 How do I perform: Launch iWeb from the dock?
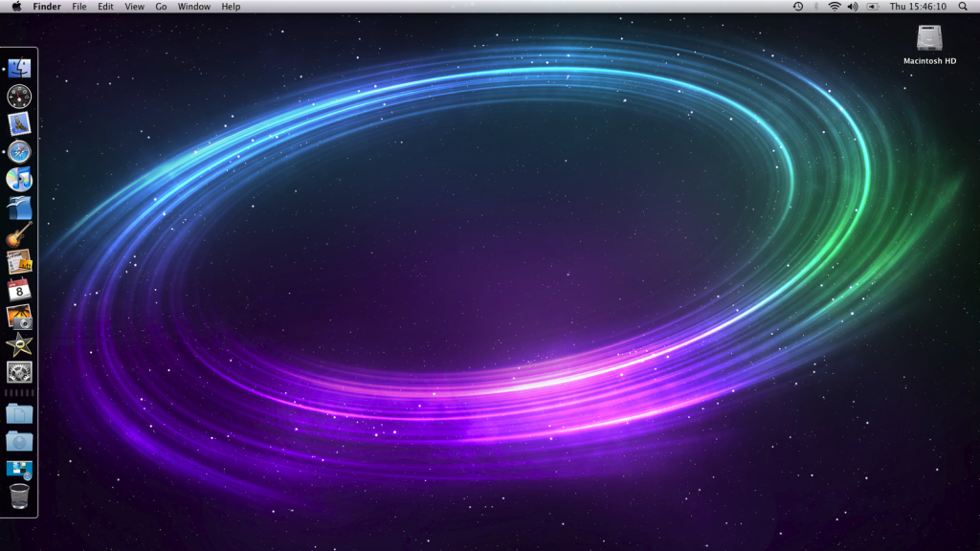click(x=19, y=262)
